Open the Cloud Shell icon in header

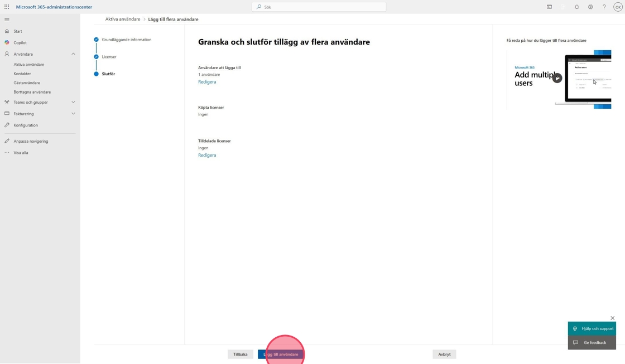(549, 7)
